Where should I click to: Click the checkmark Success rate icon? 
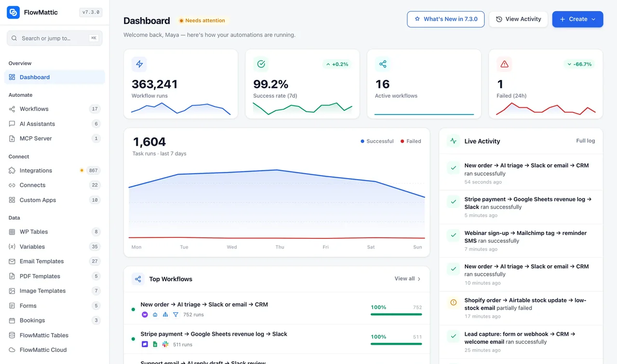click(x=261, y=64)
